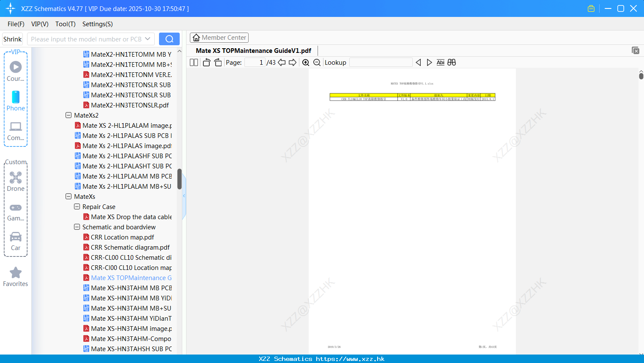Screen dimensions: 644x363
Task: Open the XZZ website link in status bar
Action: click(350, 359)
